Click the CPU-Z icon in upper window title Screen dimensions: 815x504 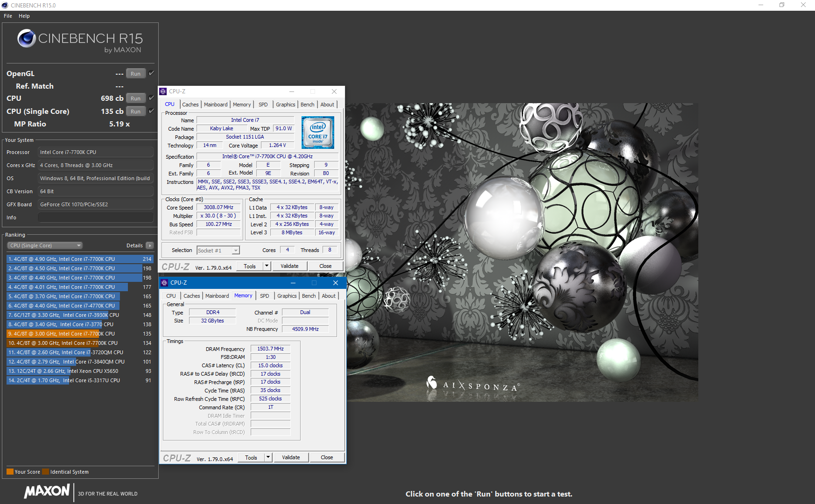pyautogui.click(x=163, y=91)
